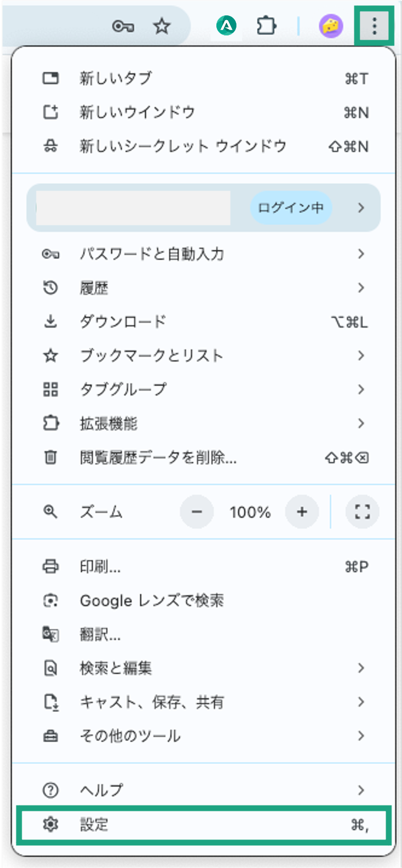Select 新しいタブ menu entry
Screen dimensions: 402x868
(x=204, y=78)
